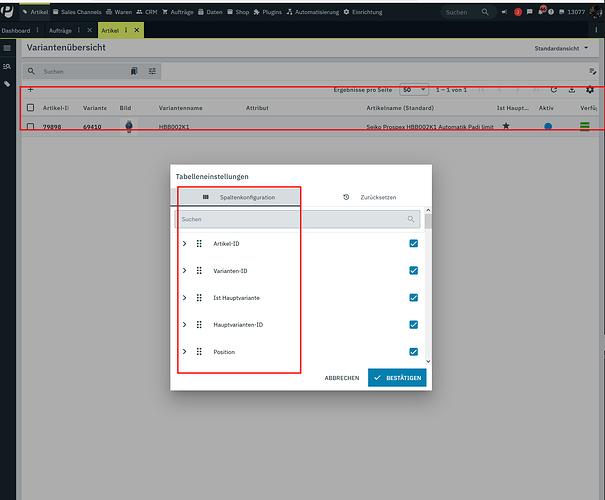Open the filter settings icon in search bar
This screenshot has width=605, height=500.
point(152,71)
